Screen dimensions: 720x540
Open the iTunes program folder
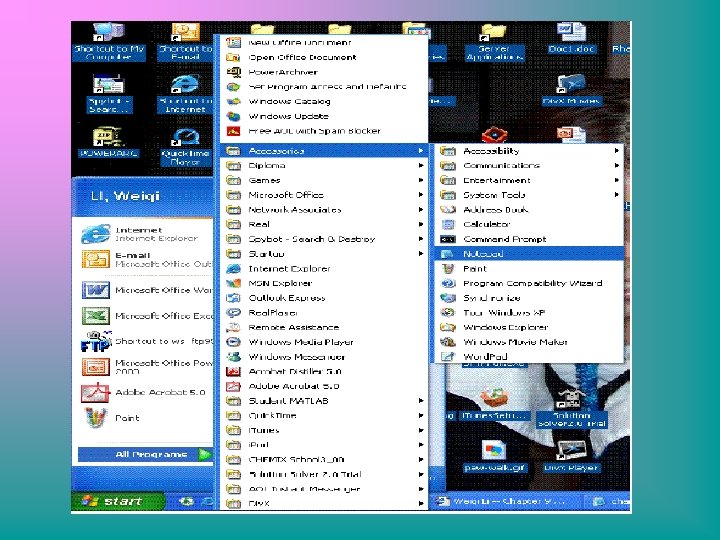pyautogui.click(x=324, y=430)
